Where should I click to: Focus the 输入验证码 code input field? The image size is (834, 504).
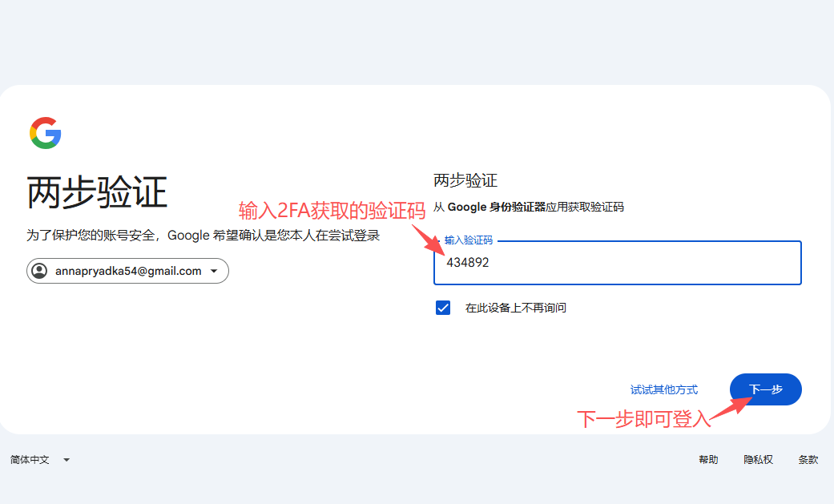(x=618, y=263)
